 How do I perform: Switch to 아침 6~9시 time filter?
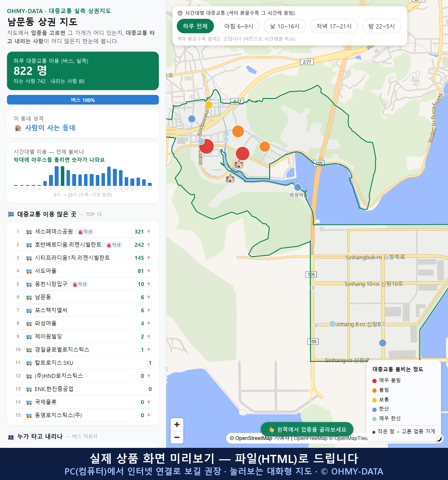coord(238,26)
